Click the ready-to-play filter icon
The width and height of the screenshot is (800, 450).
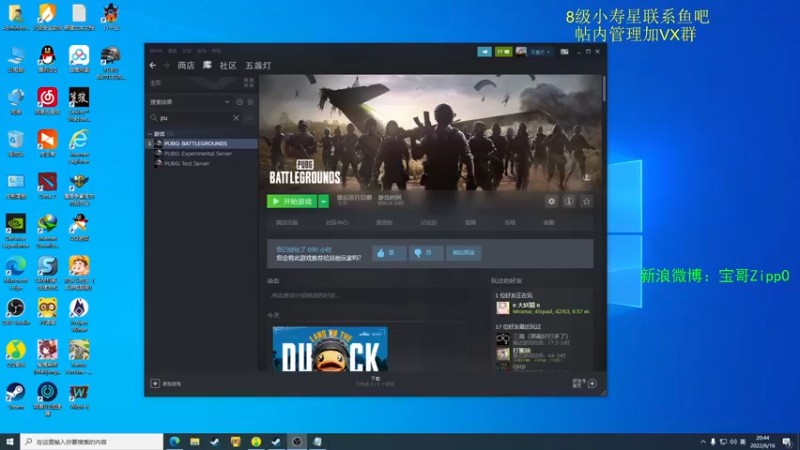(251, 102)
